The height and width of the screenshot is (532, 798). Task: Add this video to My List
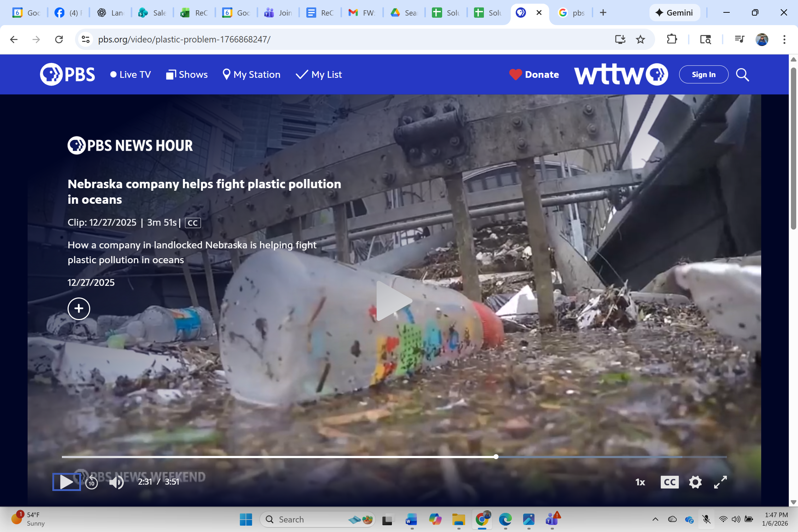79,308
